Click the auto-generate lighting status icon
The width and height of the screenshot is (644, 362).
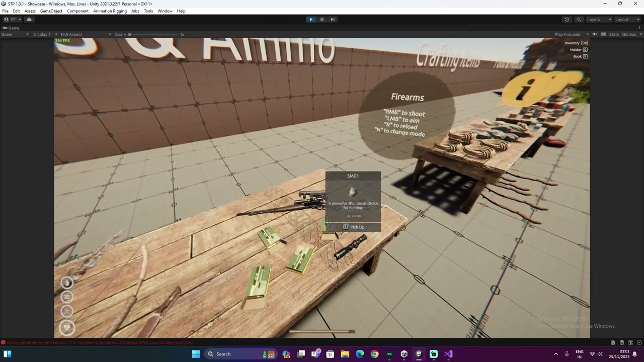(630, 342)
